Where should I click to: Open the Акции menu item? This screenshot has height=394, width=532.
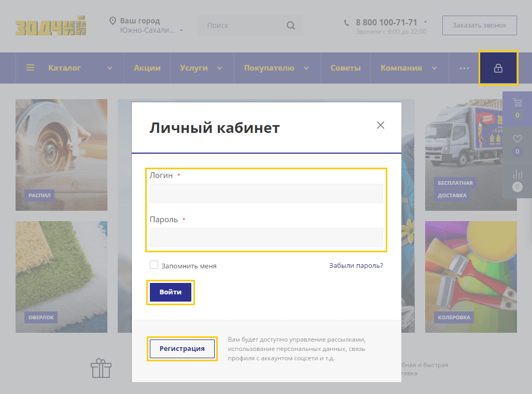pos(147,68)
